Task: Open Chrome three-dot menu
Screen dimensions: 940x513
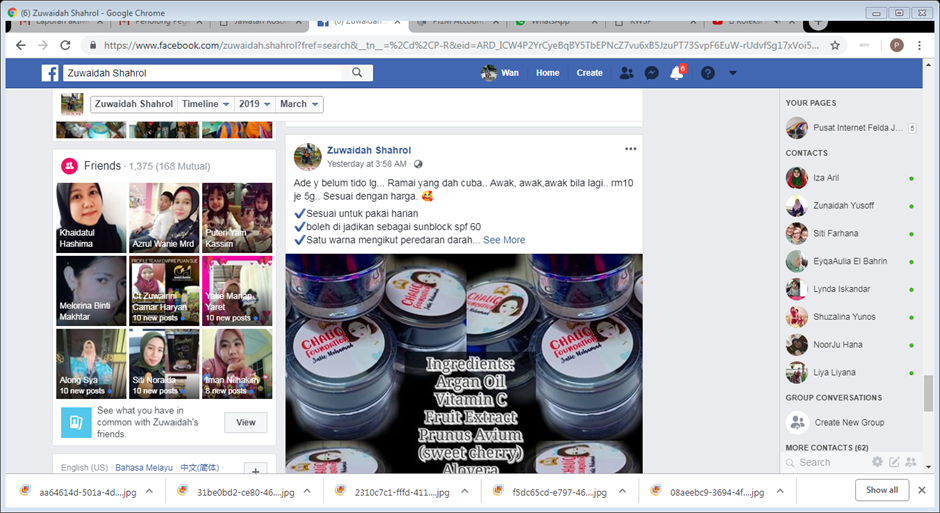Action: point(920,45)
